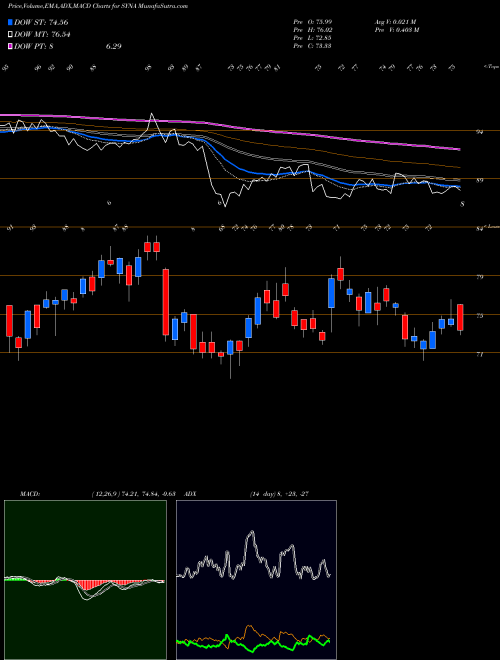Viewport: 500px width, 660px height.
Task: Click the last red candlestick on the right
Action: coord(460,317)
